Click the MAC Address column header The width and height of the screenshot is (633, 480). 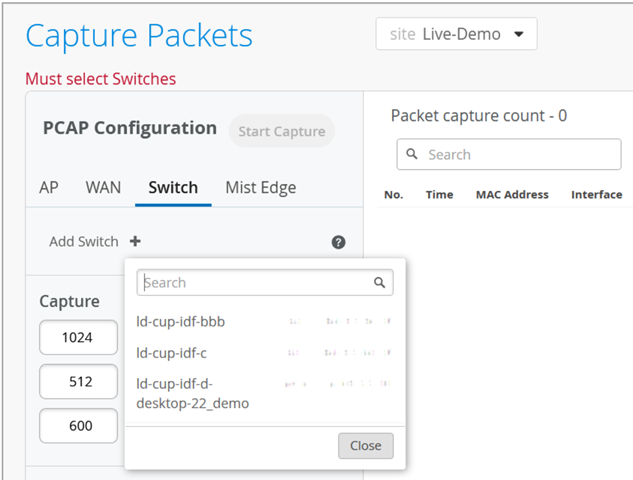[x=512, y=195]
